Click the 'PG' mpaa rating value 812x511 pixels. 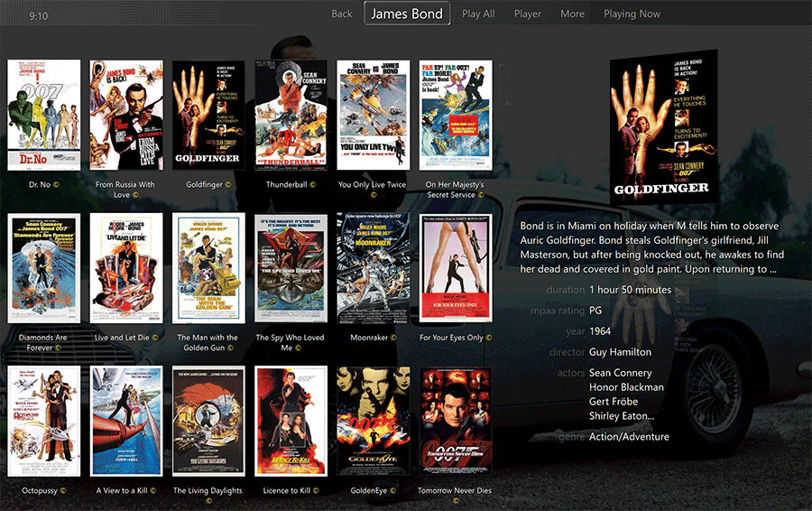(x=595, y=311)
